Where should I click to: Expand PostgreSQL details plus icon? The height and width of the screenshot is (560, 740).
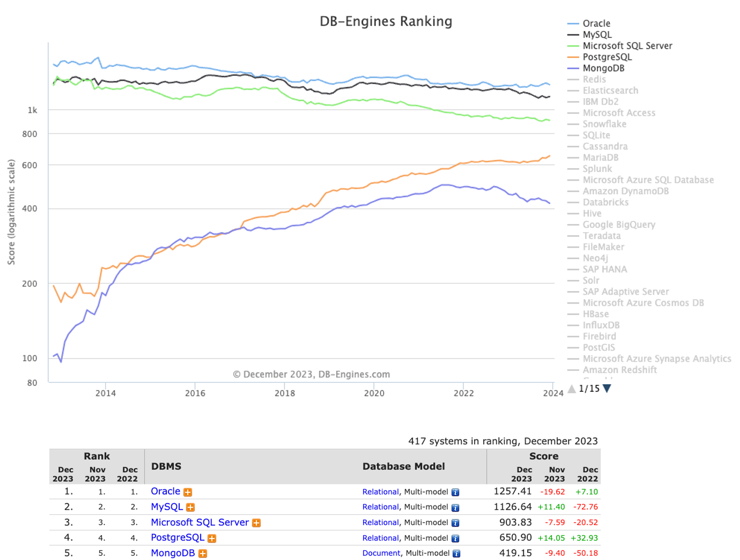click(212, 539)
